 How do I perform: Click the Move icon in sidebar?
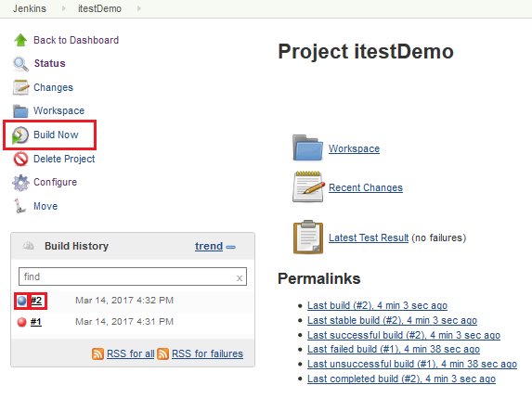20,206
